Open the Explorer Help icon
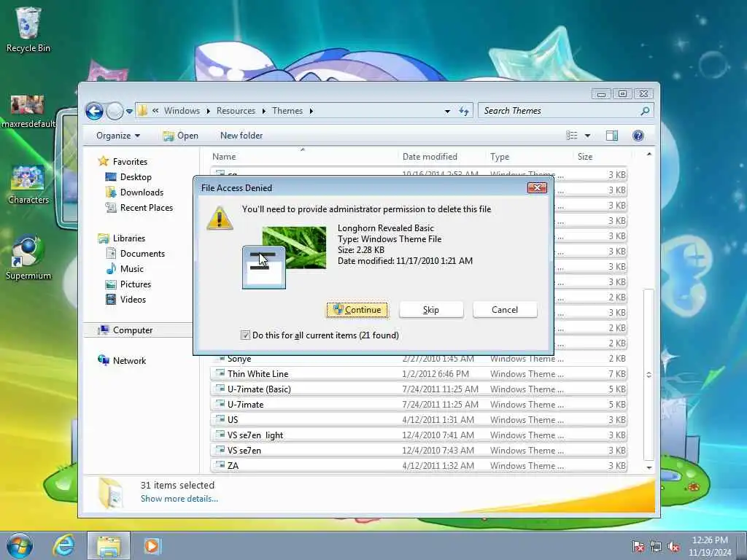The height and width of the screenshot is (560, 747). pos(638,136)
